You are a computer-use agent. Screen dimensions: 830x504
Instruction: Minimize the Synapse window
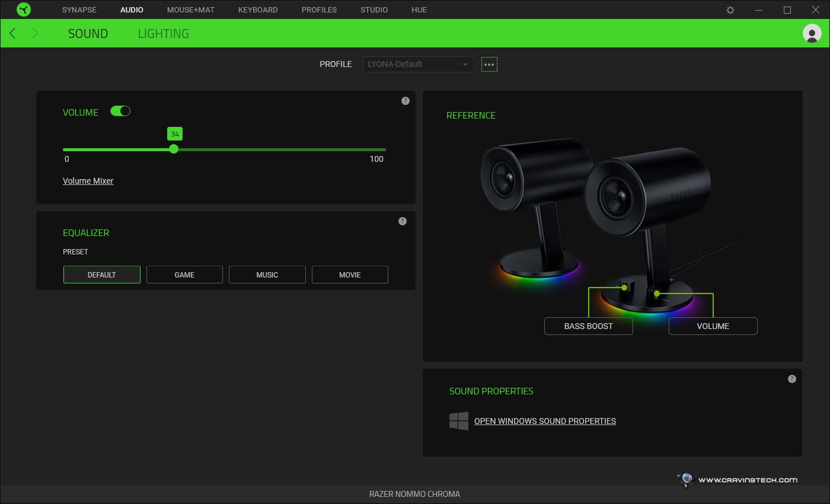pos(759,10)
